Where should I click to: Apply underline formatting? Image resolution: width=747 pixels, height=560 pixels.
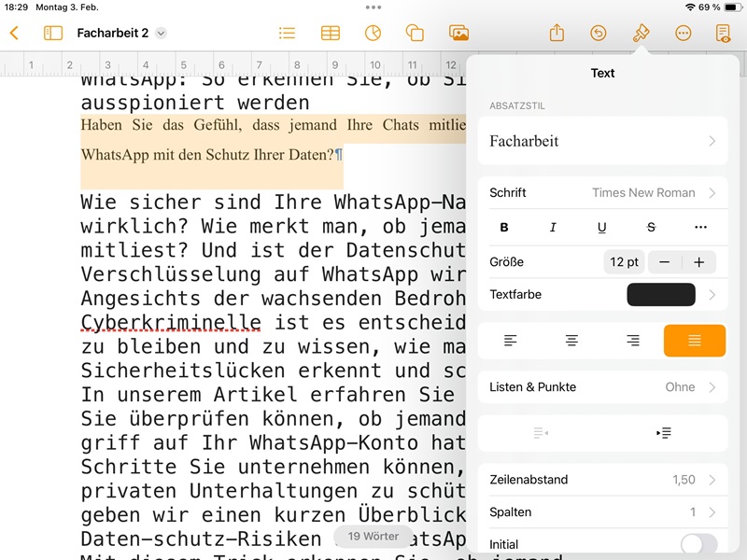tap(601, 227)
